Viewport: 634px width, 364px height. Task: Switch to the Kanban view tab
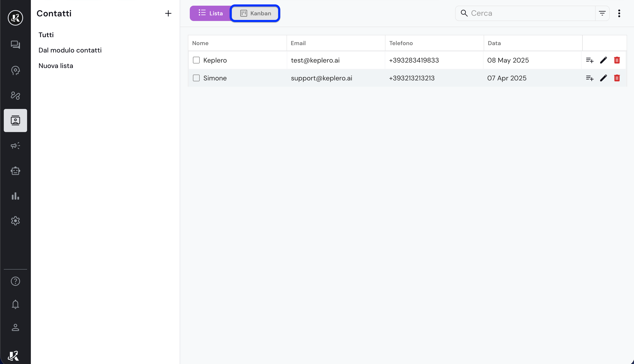[255, 13]
